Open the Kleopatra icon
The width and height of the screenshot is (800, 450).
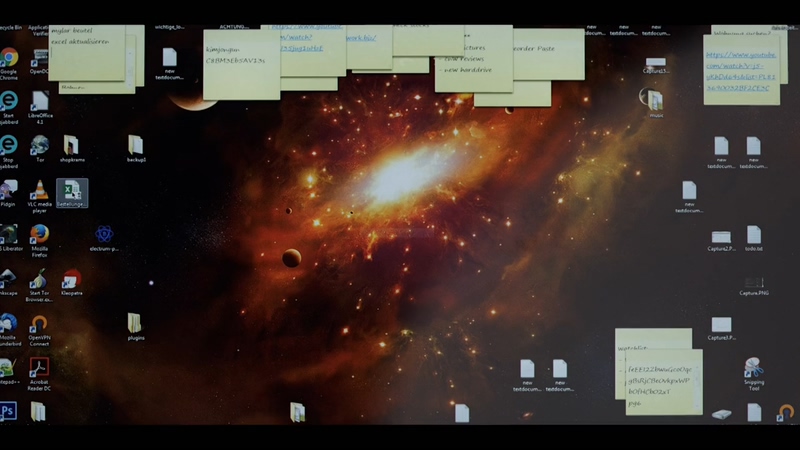(72, 282)
